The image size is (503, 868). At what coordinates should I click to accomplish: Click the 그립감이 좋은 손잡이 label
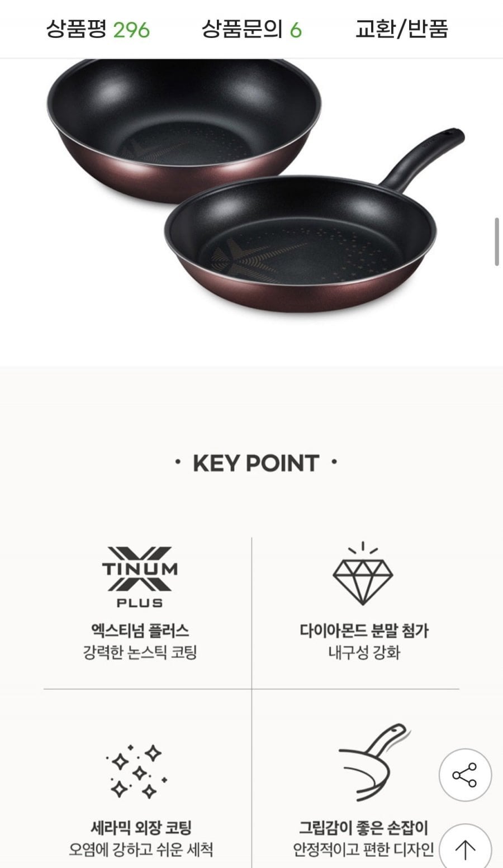tap(363, 827)
